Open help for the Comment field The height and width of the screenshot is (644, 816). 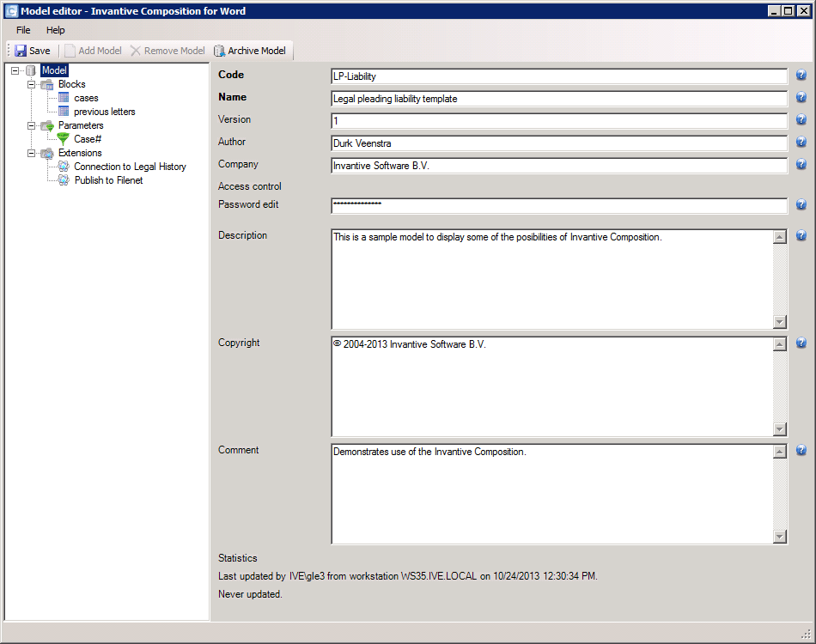(x=801, y=451)
